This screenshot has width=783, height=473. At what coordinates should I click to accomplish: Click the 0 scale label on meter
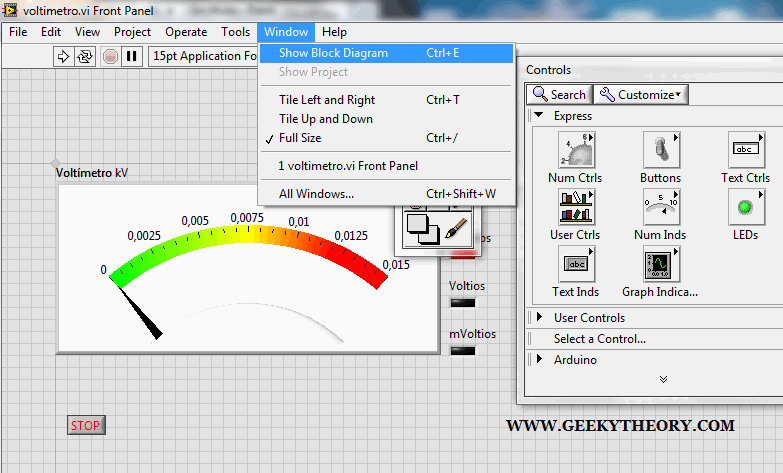[103, 270]
